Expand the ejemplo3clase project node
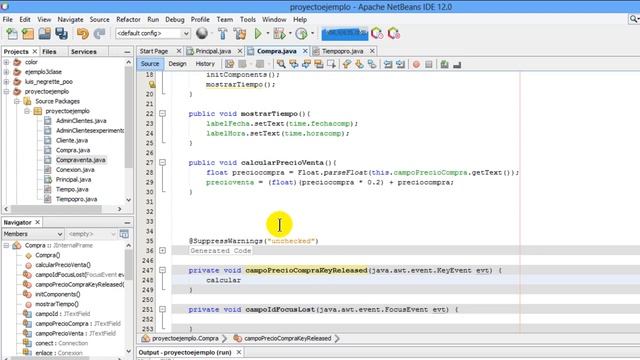Screen dimensions: 640x360 pos(6,72)
